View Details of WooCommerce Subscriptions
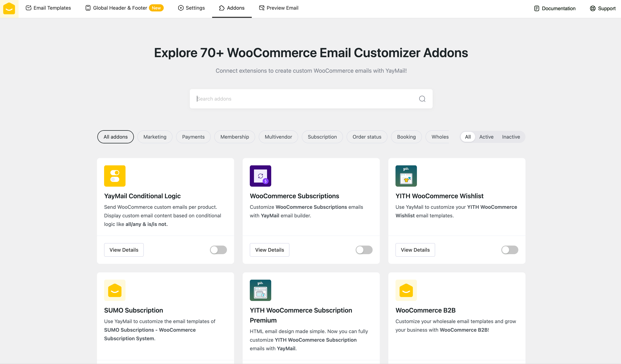The width and height of the screenshot is (621, 364). pos(269,250)
